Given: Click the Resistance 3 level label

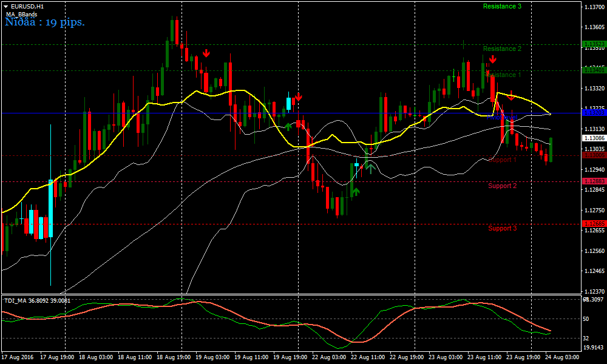Looking at the screenshot, I should point(502,6).
